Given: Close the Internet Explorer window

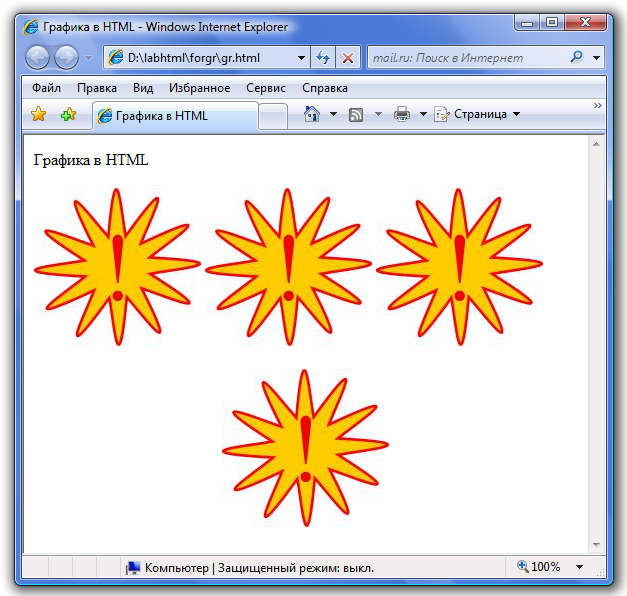Looking at the screenshot, I should tap(585, 22).
